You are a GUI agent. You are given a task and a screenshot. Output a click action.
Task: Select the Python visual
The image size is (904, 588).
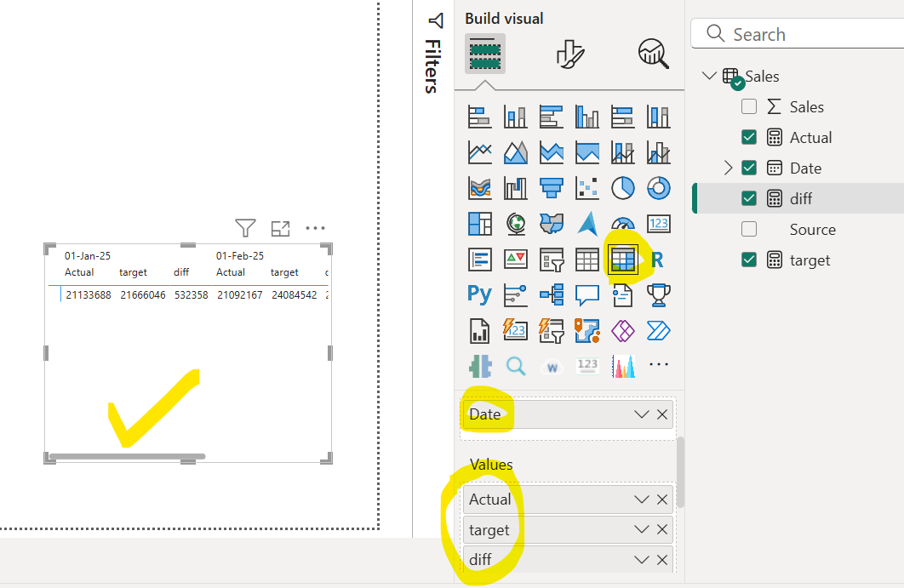tap(480, 294)
